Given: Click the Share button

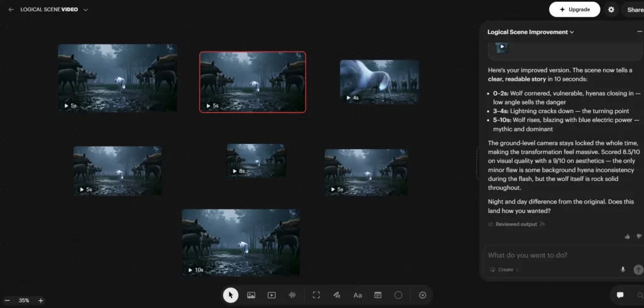Looking at the screenshot, I should pos(634,9).
